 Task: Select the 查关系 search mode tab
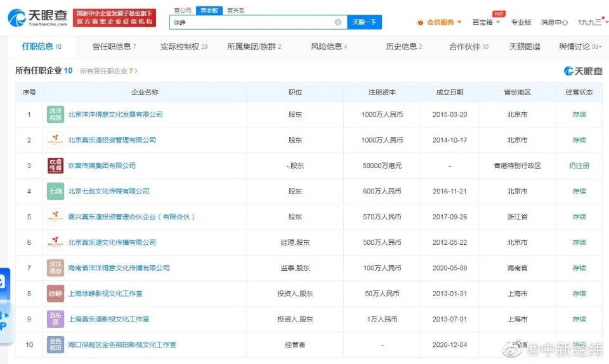click(235, 11)
